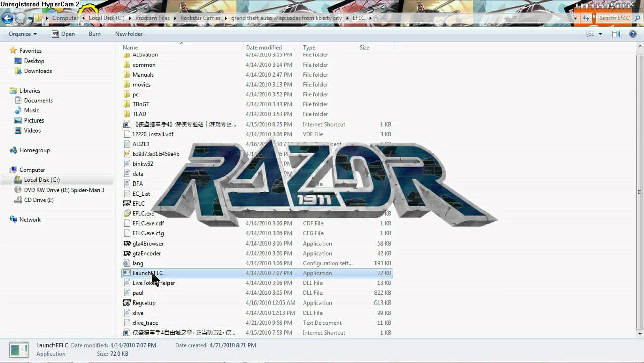Click the Computer breadcrumb segment
The height and width of the screenshot is (363, 644).
66,18
